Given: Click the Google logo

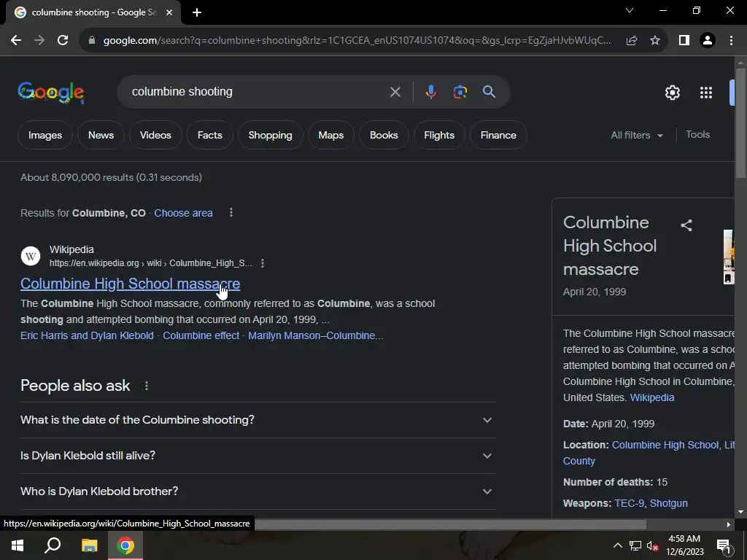Looking at the screenshot, I should 51,92.
